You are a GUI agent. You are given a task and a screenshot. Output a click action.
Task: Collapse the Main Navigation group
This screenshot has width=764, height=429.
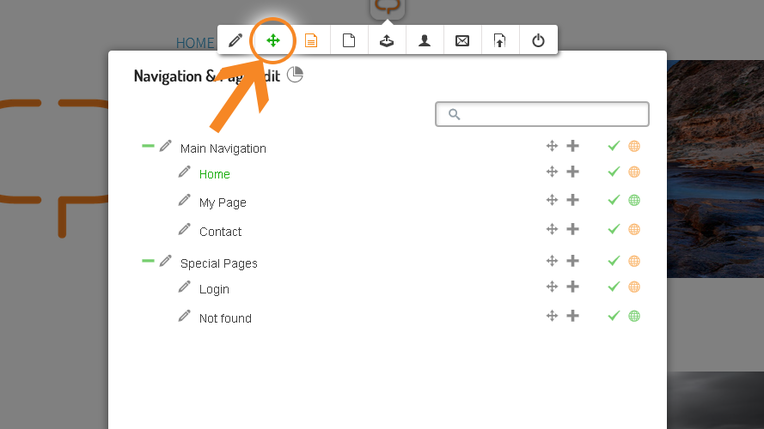tap(148, 146)
